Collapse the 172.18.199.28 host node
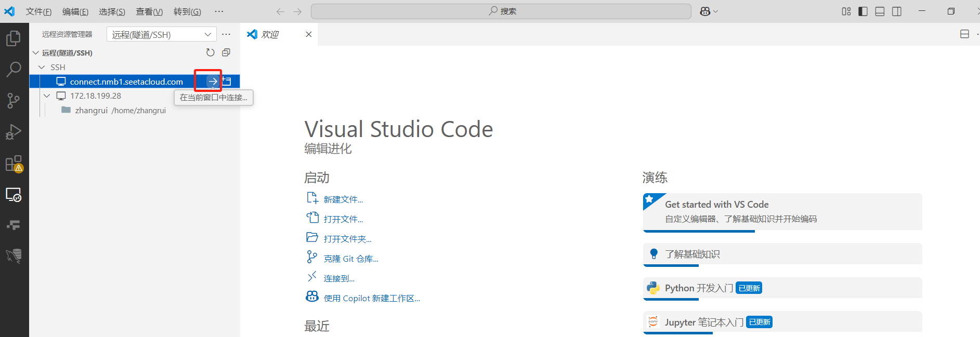 47,96
